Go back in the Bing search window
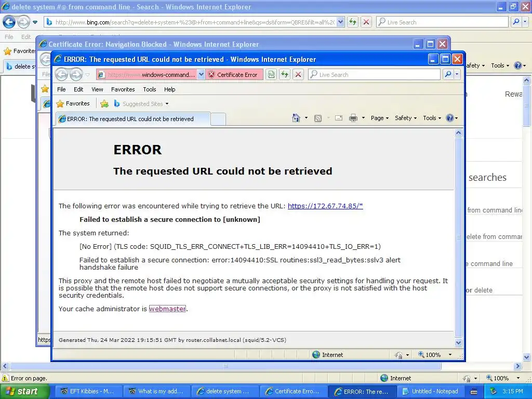This screenshot has height=399, width=532. click(x=9, y=22)
